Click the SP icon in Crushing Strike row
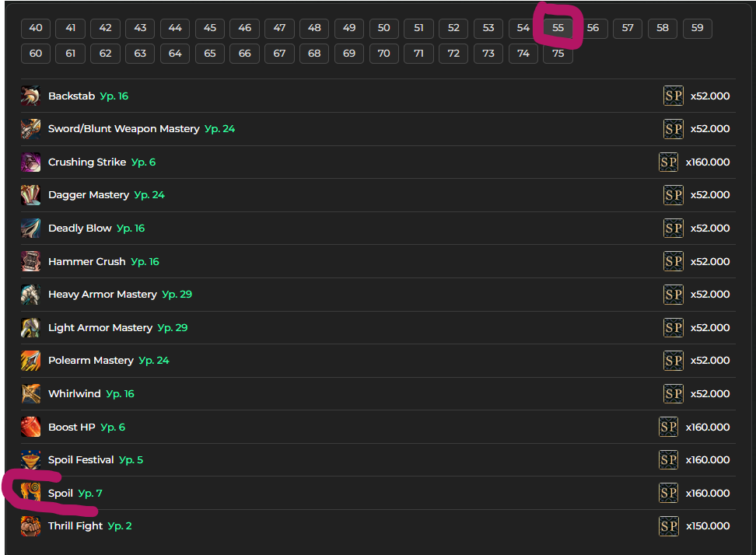This screenshot has width=756, height=555. (668, 162)
